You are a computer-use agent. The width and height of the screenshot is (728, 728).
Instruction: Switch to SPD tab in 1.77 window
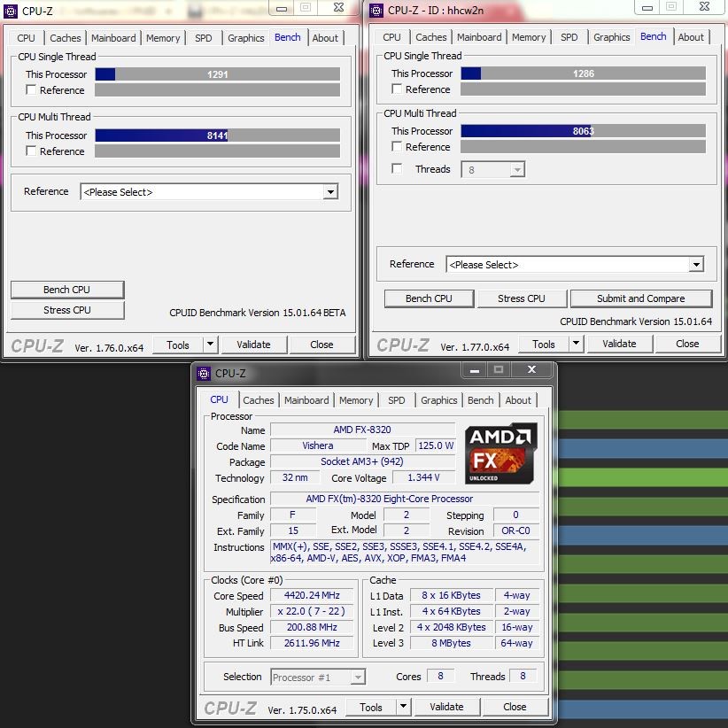569,37
